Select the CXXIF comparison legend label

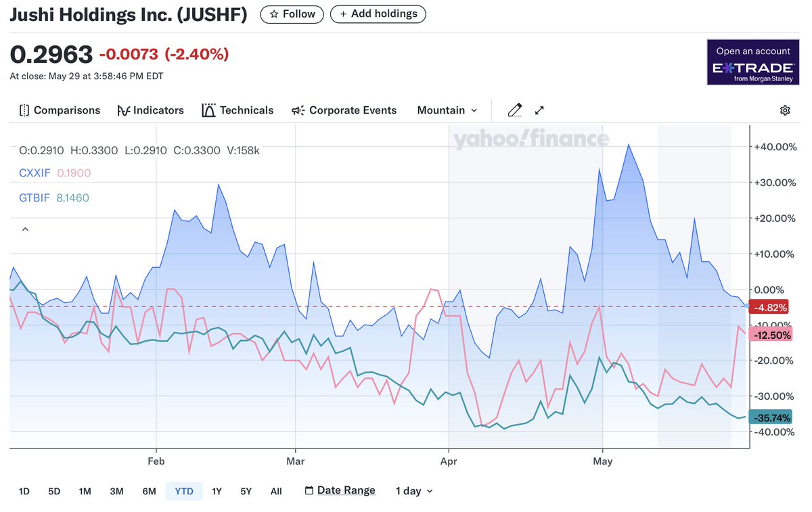pyautogui.click(x=35, y=173)
